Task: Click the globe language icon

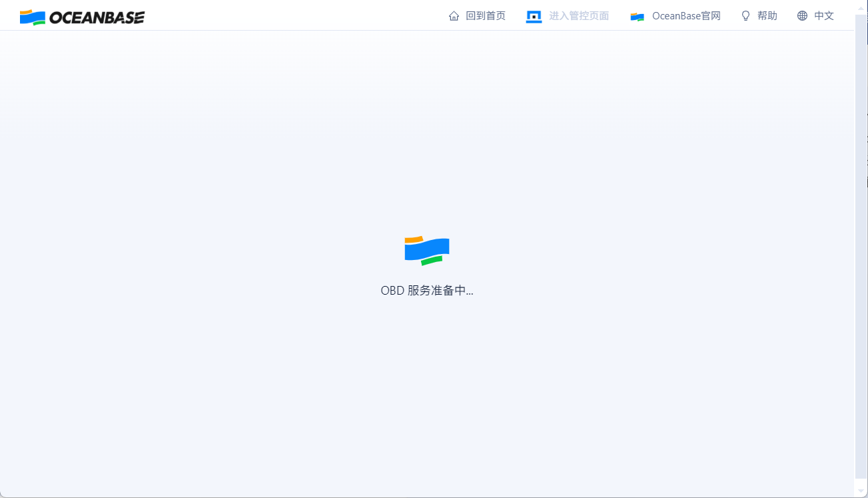Action: (802, 16)
